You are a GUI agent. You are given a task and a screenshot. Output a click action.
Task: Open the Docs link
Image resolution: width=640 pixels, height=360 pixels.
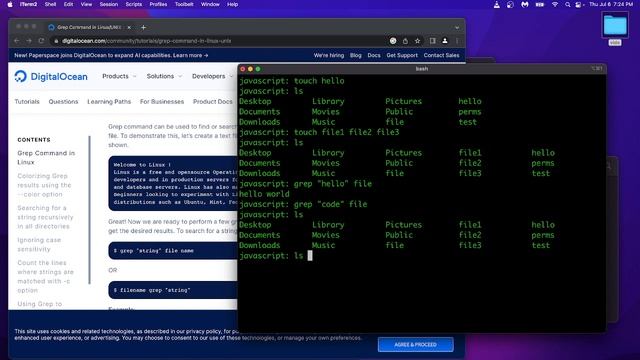click(x=373, y=56)
